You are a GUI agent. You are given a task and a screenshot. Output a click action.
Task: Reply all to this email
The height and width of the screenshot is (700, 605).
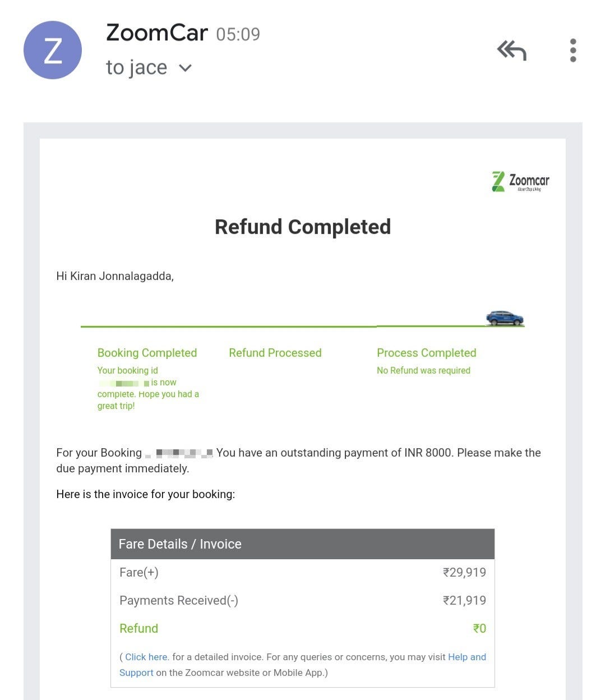[x=511, y=51]
